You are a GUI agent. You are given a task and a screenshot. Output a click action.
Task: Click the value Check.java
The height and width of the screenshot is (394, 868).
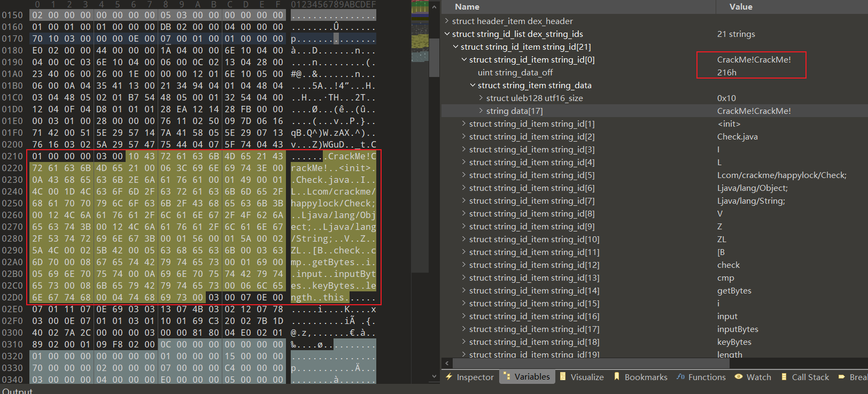tap(737, 136)
